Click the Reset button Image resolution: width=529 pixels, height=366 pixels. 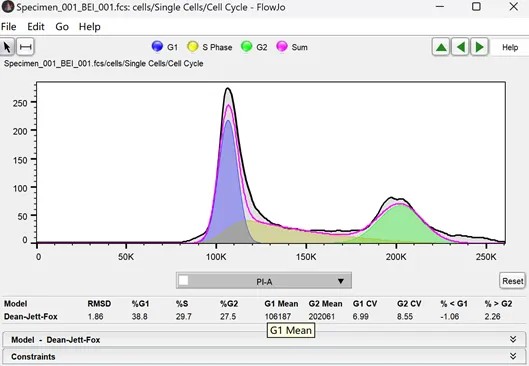coord(512,281)
